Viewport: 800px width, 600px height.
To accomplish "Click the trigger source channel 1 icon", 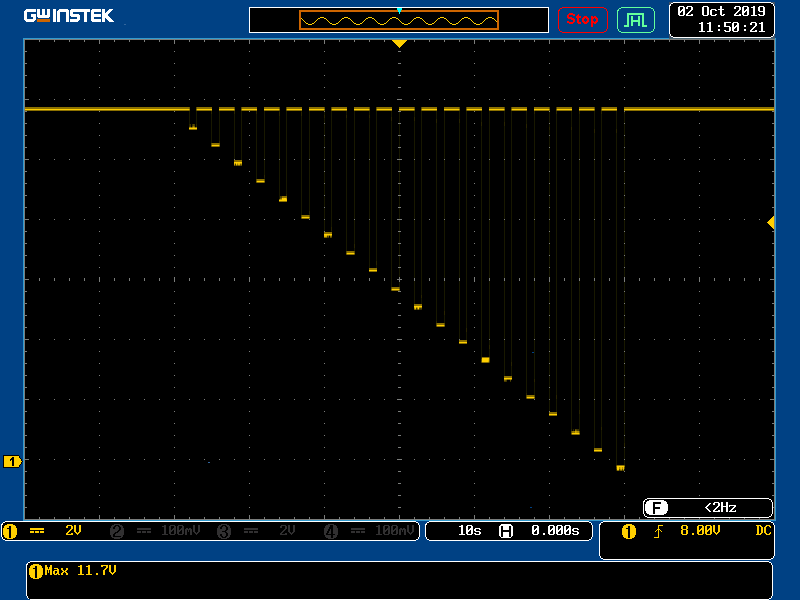I will [x=628, y=531].
